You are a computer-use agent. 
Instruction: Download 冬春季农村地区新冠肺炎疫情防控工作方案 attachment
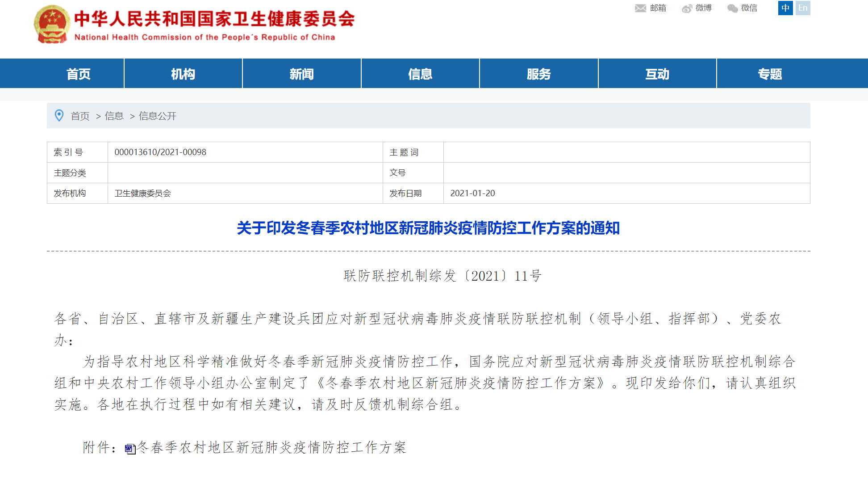pyautogui.click(x=271, y=447)
